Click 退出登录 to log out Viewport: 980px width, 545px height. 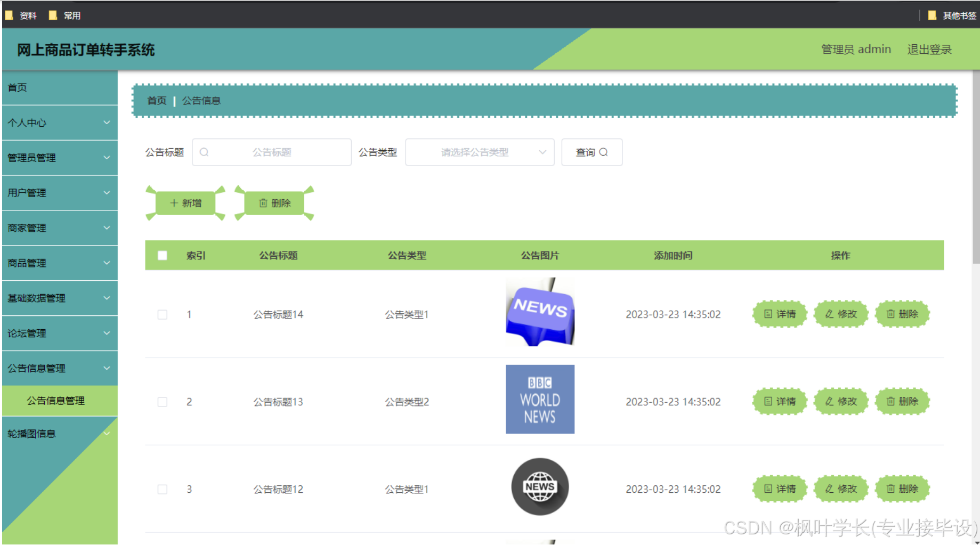[x=929, y=50]
